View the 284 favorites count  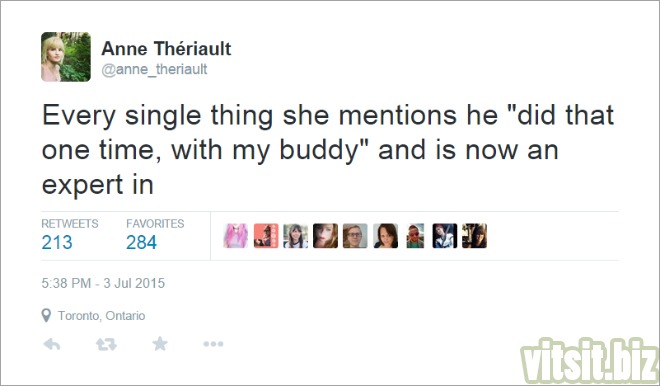coord(141,242)
